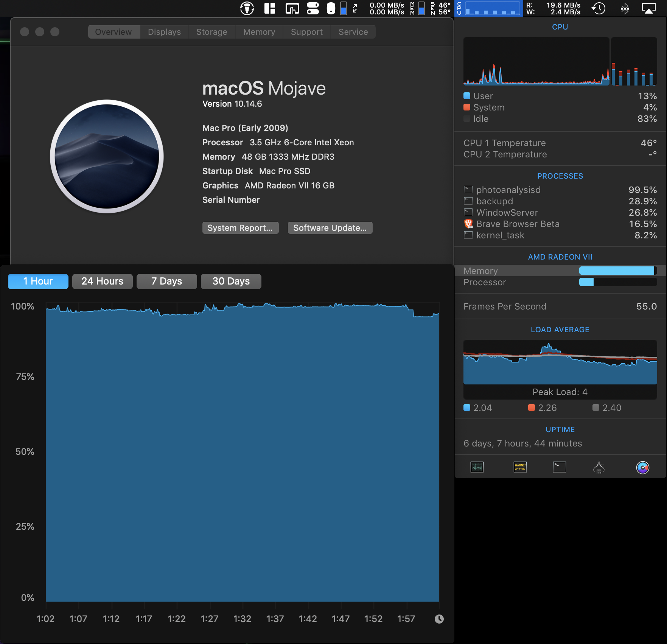Screen dimensions: 667x644
Task: Open System Information via the calipers icon
Action: 599,467
